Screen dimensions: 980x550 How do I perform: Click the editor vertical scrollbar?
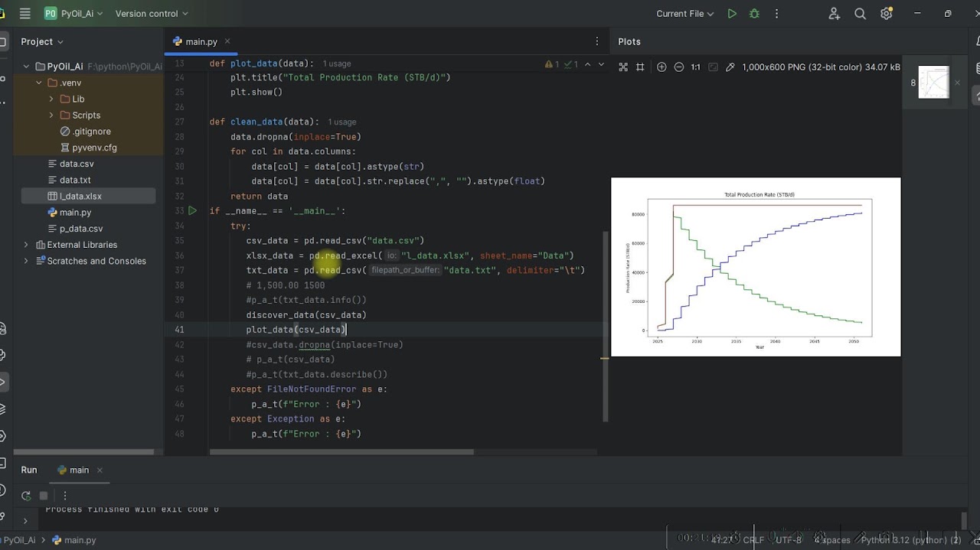[605, 327]
